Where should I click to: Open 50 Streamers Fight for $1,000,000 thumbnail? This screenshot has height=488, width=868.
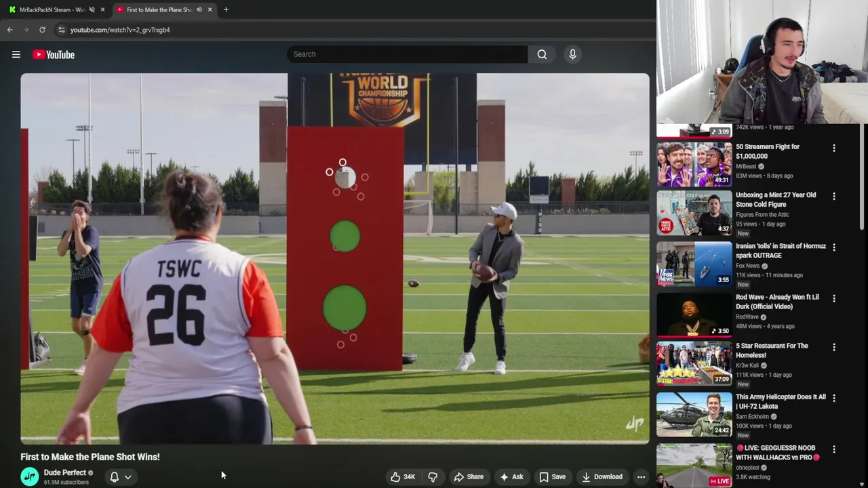pos(694,164)
